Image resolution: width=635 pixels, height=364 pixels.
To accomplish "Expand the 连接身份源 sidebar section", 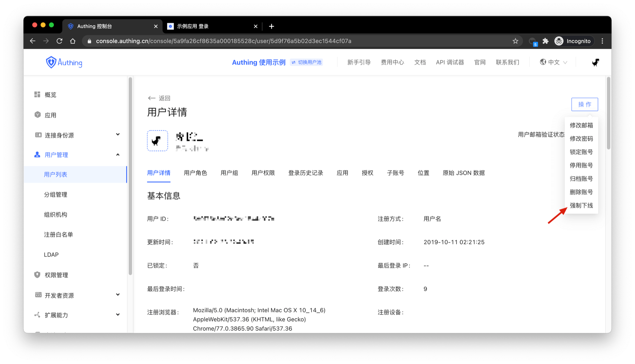I will coord(118,135).
